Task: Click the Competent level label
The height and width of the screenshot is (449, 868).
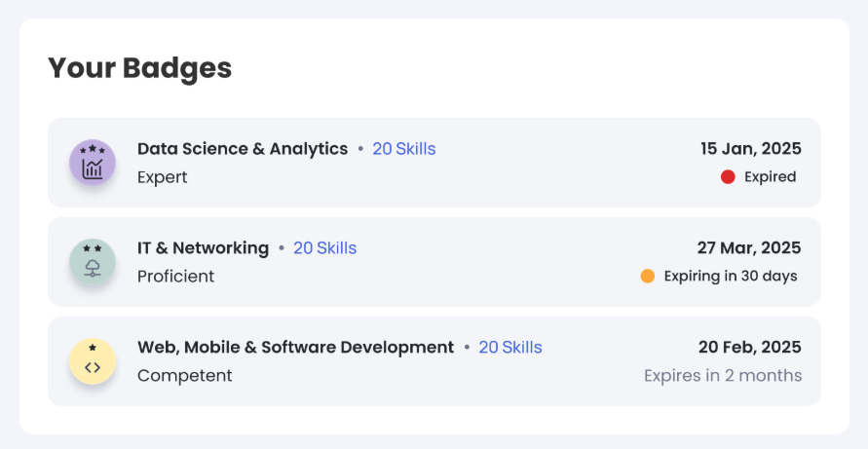Action: (185, 376)
